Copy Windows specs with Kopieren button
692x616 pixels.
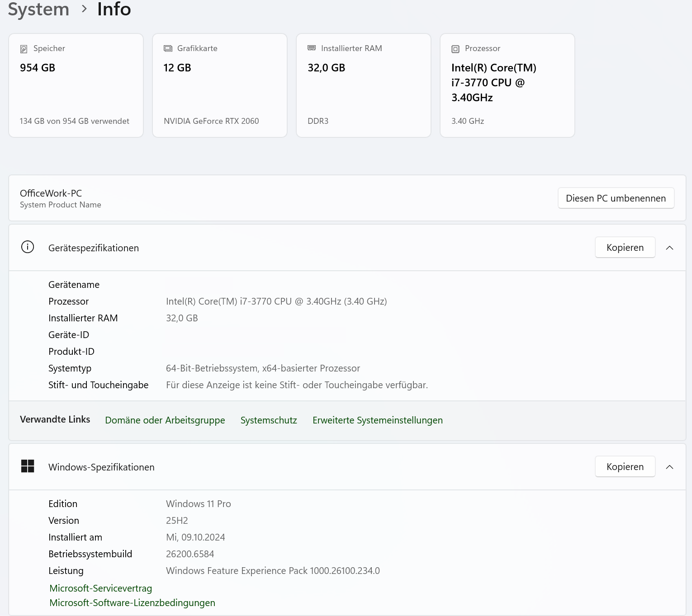tap(625, 467)
